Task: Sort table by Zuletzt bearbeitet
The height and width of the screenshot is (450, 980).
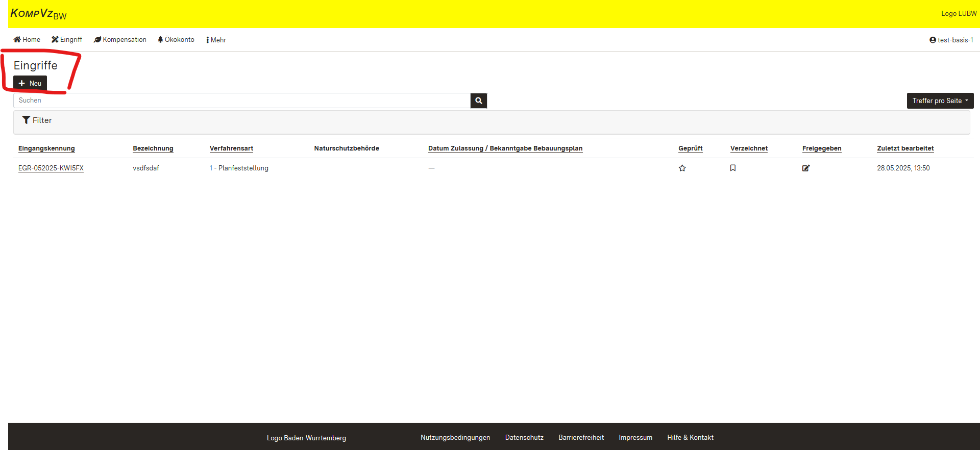Action: [x=905, y=148]
